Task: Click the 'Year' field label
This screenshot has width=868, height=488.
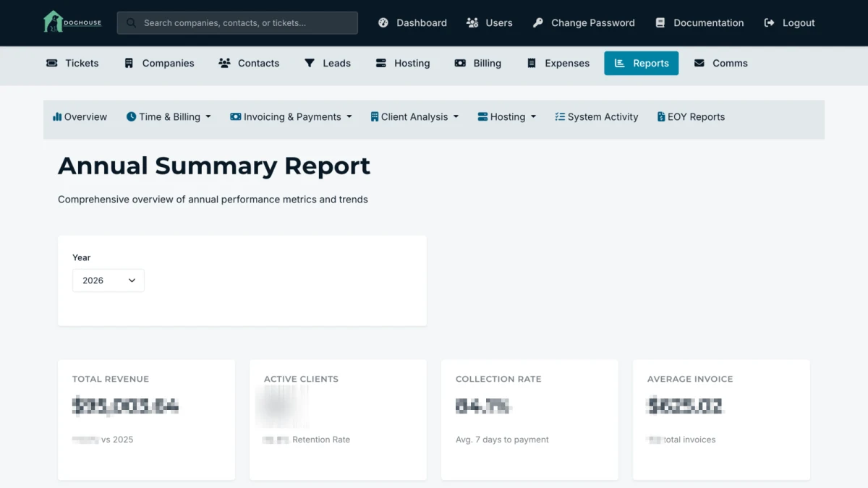Action: pos(82,257)
